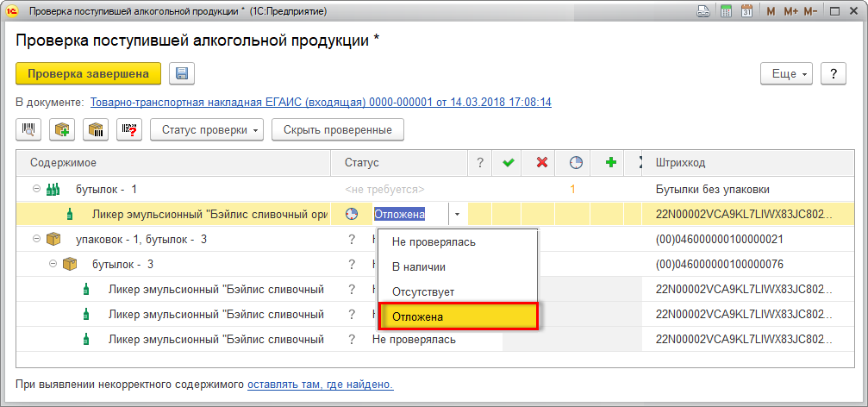
Task: Select the last Ликер эмульсионный row with Не проверялась
Action: tap(434, 339)
